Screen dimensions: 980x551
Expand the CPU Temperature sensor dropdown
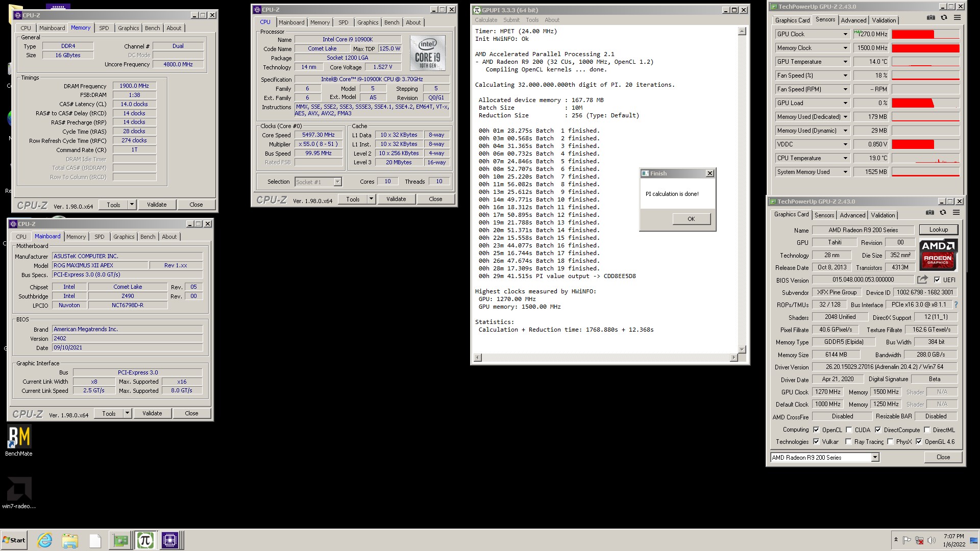coord(845,158)
